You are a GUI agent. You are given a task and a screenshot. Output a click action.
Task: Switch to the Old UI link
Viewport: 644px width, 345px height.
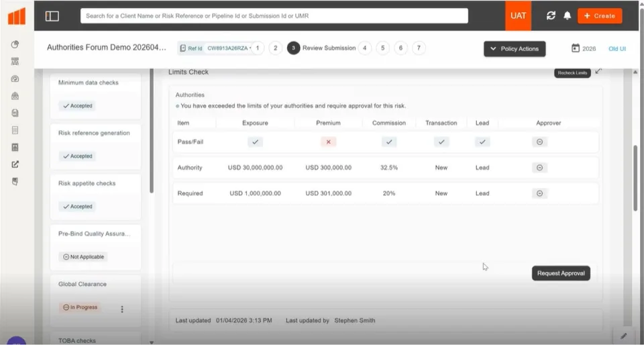[617, 48]
